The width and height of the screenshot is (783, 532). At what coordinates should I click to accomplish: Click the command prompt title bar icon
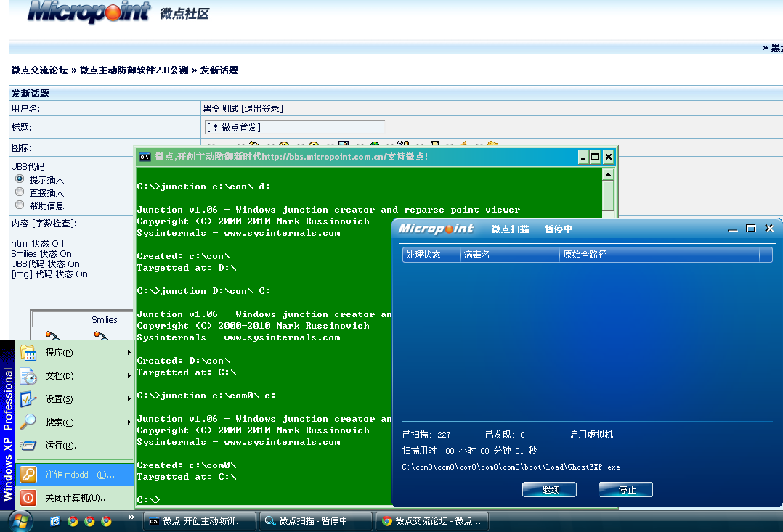(145, 157)
